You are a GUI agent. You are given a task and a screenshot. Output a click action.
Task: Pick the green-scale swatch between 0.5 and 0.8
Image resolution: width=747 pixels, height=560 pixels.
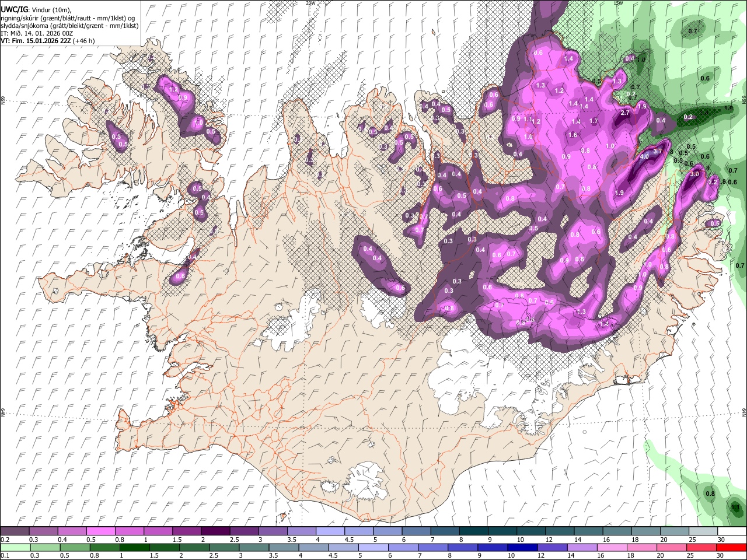click(x=76, y=547)
